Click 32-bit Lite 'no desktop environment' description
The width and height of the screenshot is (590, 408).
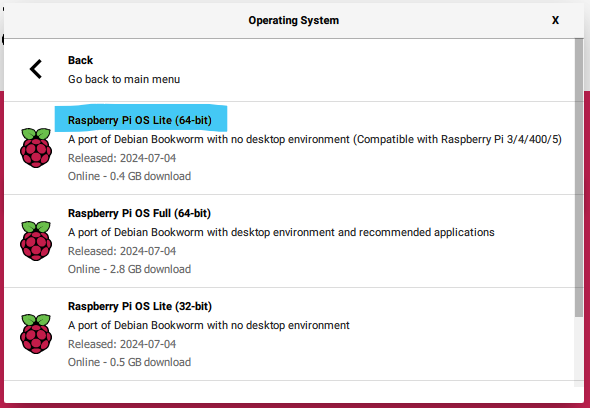pyautogui.click(x=209, y=325)
